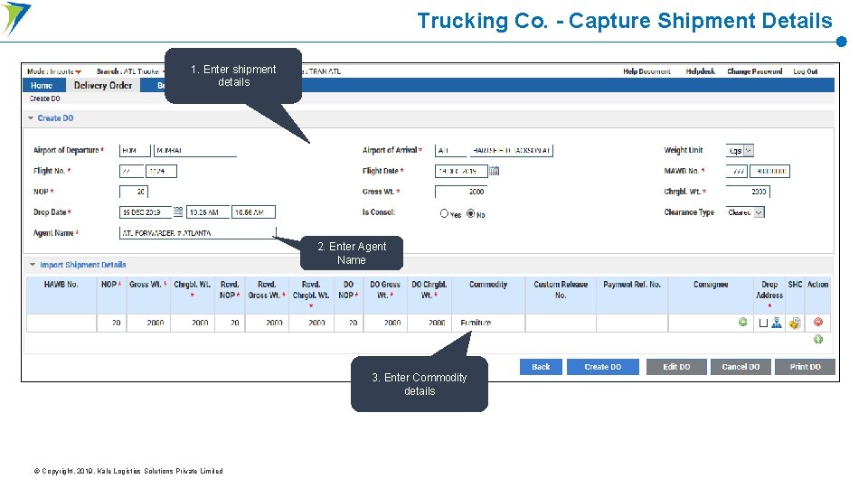Click the Back button
The image size is (868, 488).
[x=541, y=367]
